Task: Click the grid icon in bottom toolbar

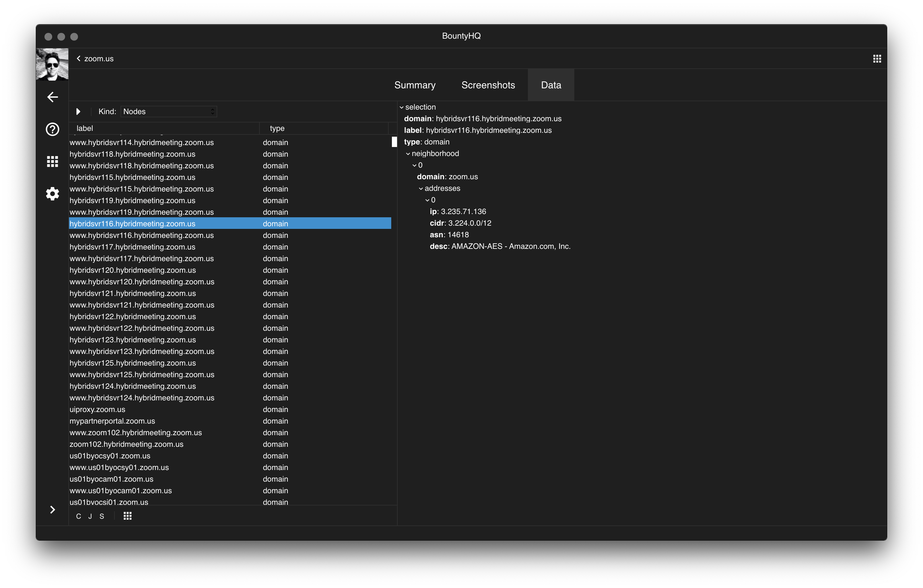Action: coord(128,516)
